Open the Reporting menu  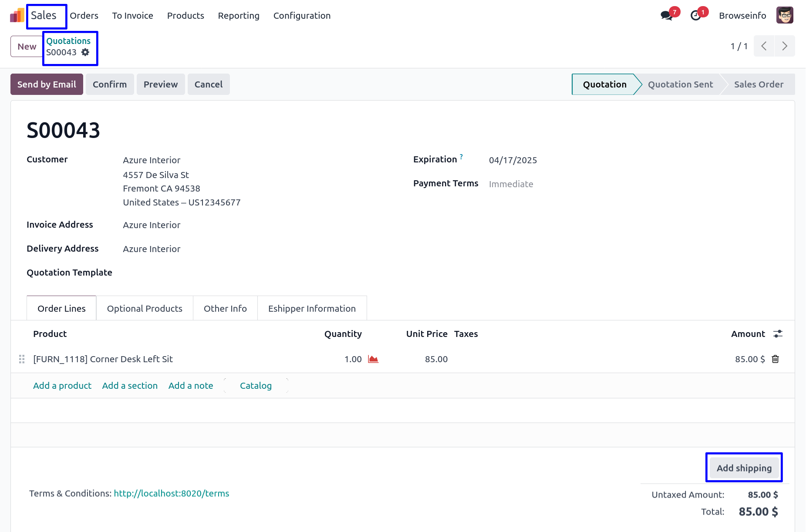point(239,16)
